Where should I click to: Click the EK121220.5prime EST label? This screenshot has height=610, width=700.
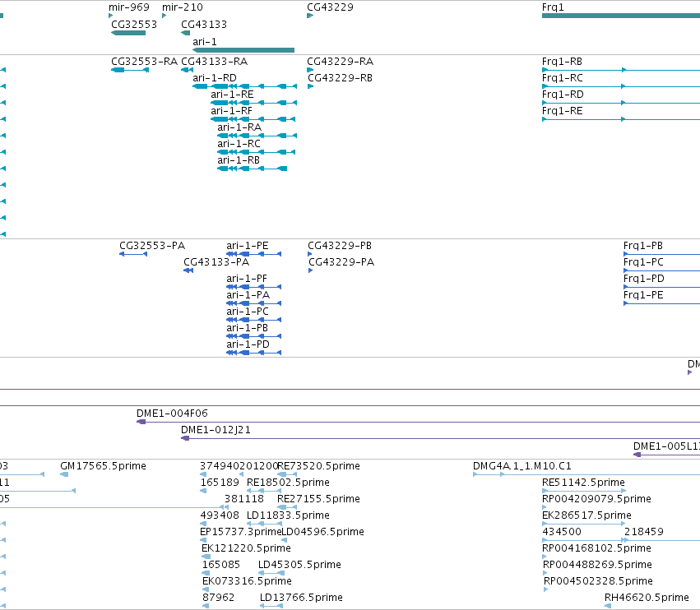pos(246,548)
